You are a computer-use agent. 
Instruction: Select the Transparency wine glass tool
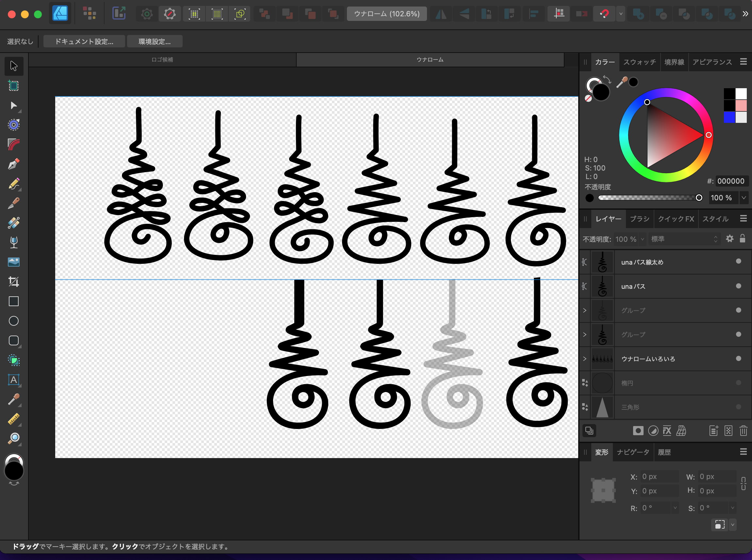[13, 242]
